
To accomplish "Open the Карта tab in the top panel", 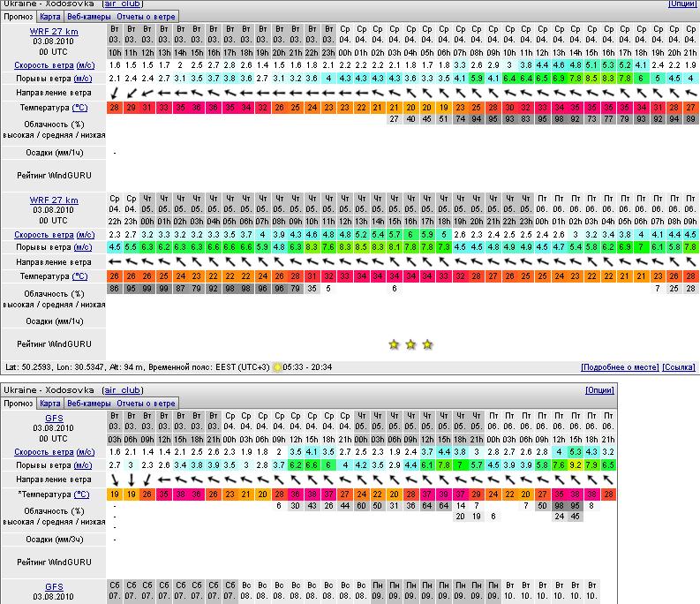I will click(51, 16).
